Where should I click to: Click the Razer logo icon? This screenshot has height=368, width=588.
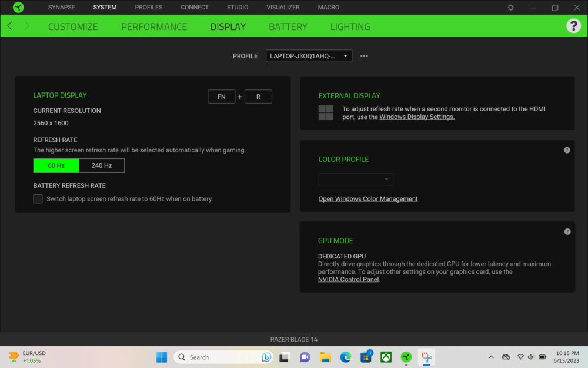tap(18, 7)
